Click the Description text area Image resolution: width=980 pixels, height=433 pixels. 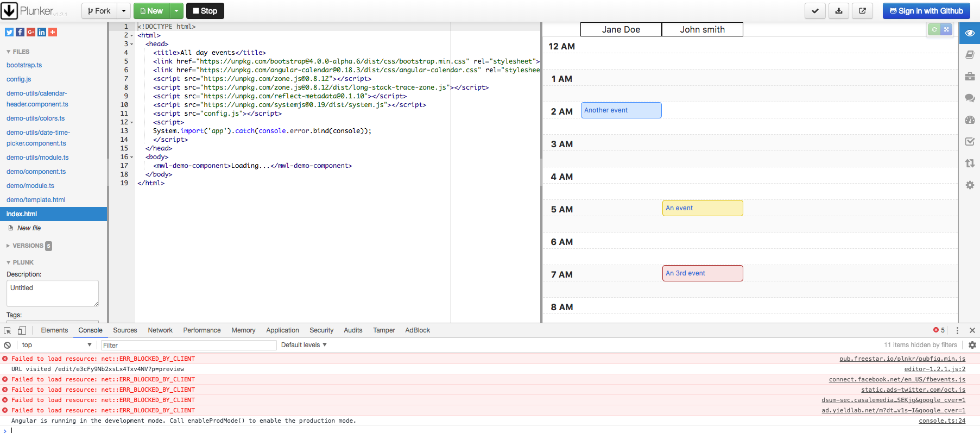53,293
